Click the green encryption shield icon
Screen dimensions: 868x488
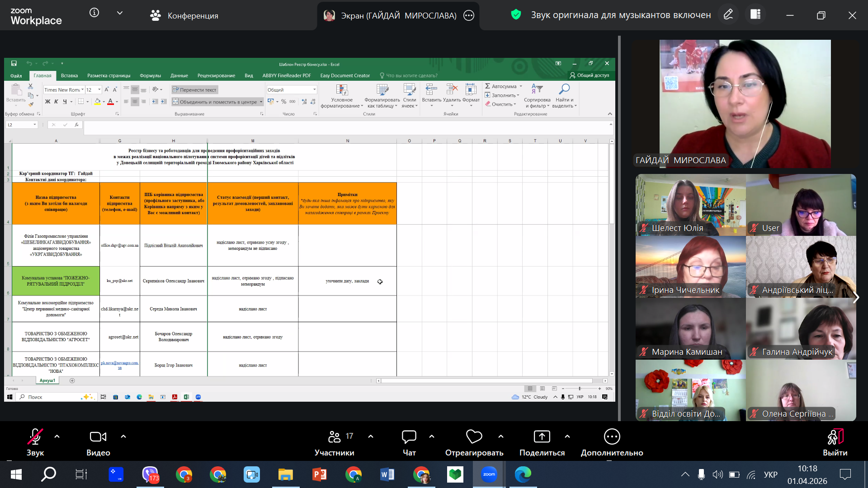click(x=516, y=15)
